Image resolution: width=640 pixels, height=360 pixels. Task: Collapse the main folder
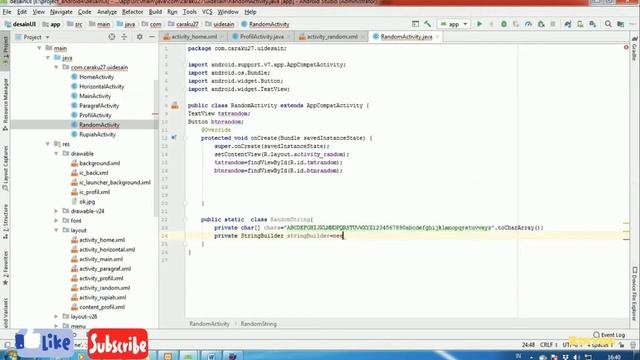click(39, 48)
